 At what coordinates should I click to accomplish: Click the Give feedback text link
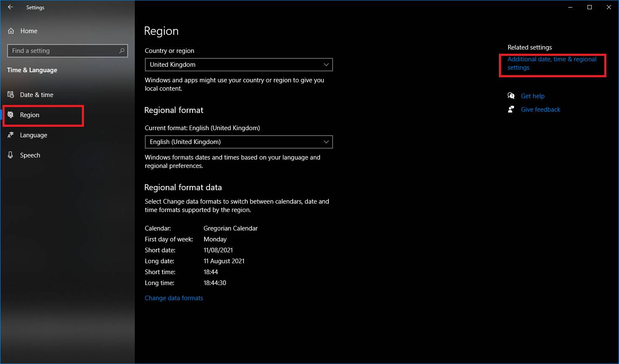click(x=540, y=110)
